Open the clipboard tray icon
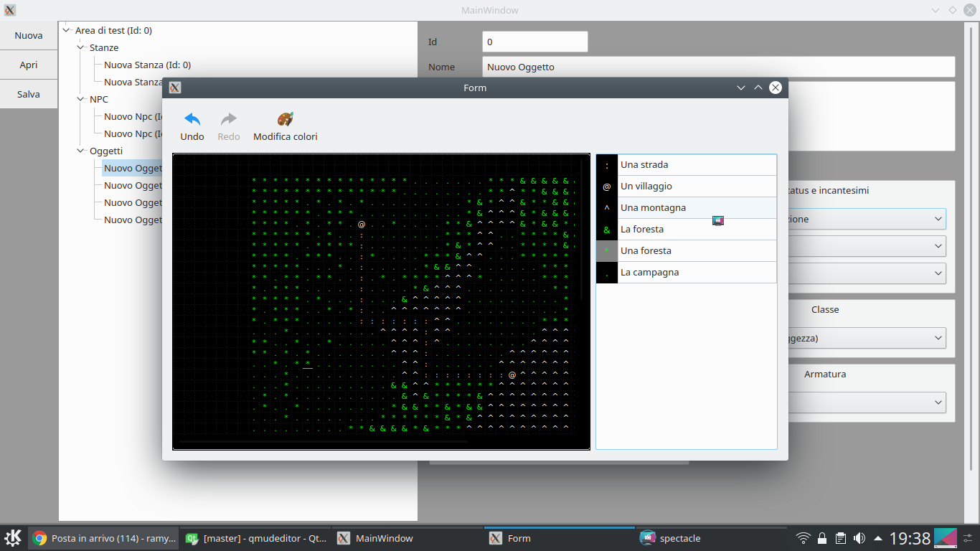 (841, 538)
